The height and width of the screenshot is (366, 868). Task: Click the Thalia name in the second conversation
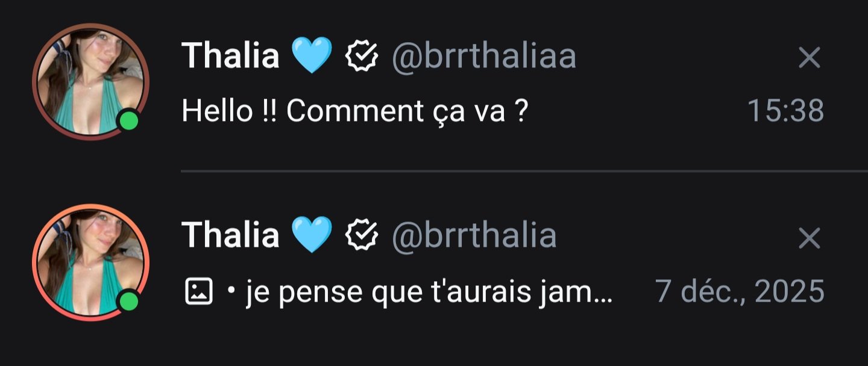230,235
